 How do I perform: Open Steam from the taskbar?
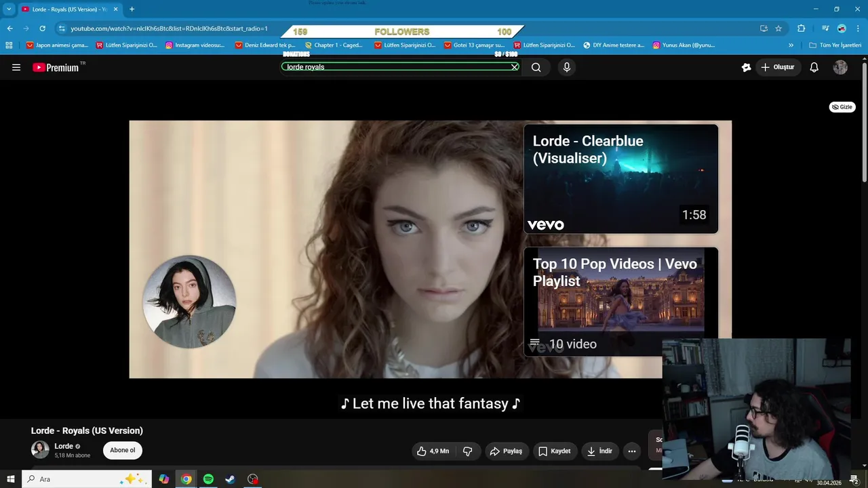(231, 479)
